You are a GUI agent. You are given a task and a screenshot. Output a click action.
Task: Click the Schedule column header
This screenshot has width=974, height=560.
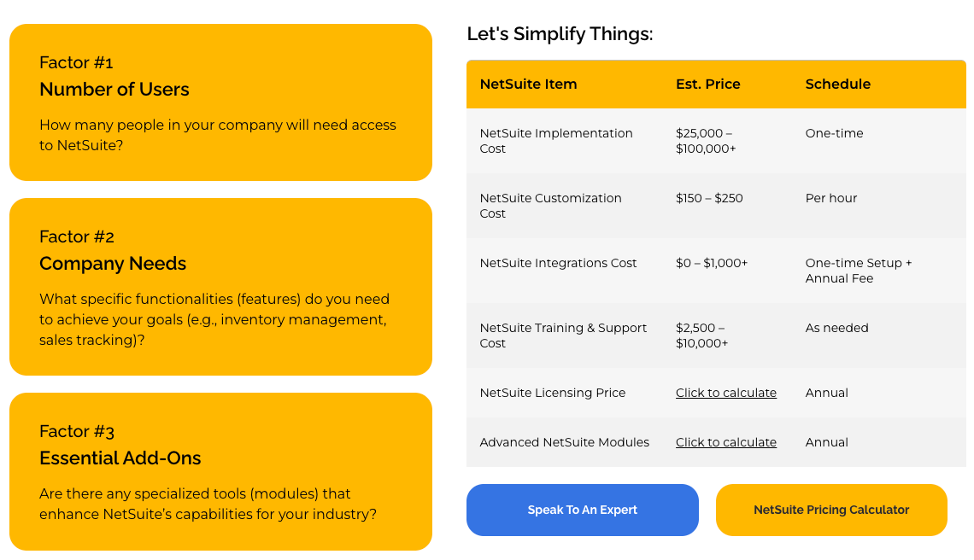click(838, 84)
